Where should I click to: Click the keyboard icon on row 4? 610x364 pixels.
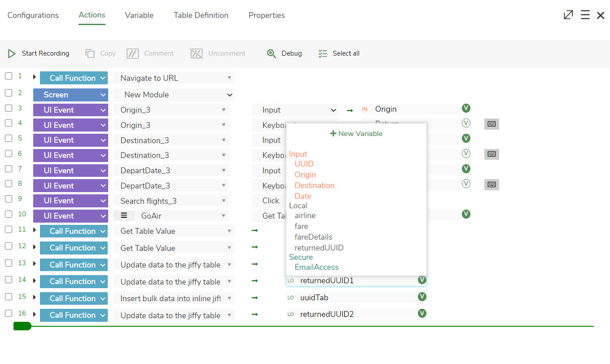click(x=492, y=124)
